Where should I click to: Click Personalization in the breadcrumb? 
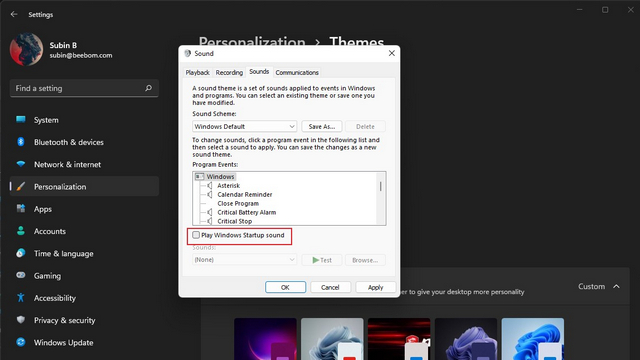(252, 41)
